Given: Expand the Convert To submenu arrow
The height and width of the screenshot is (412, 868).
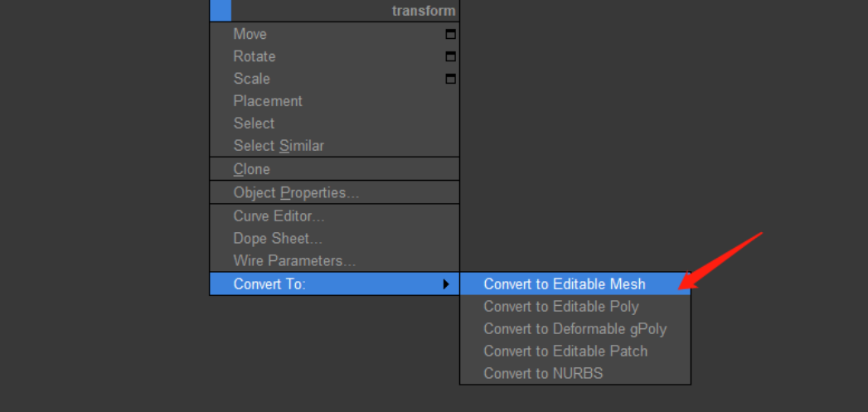Looking at the screenshot, I should [446, 284].
